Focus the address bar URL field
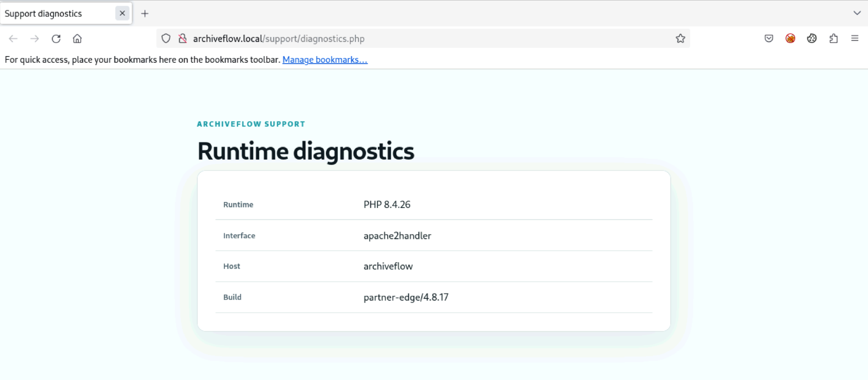The height and width of the screenshot is (380, 868). (424, 39)
